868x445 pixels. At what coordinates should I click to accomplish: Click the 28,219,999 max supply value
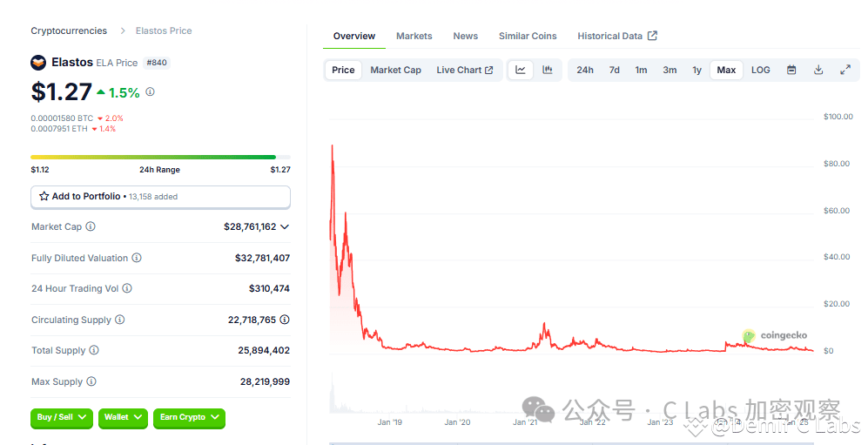(x=266, y=381)
